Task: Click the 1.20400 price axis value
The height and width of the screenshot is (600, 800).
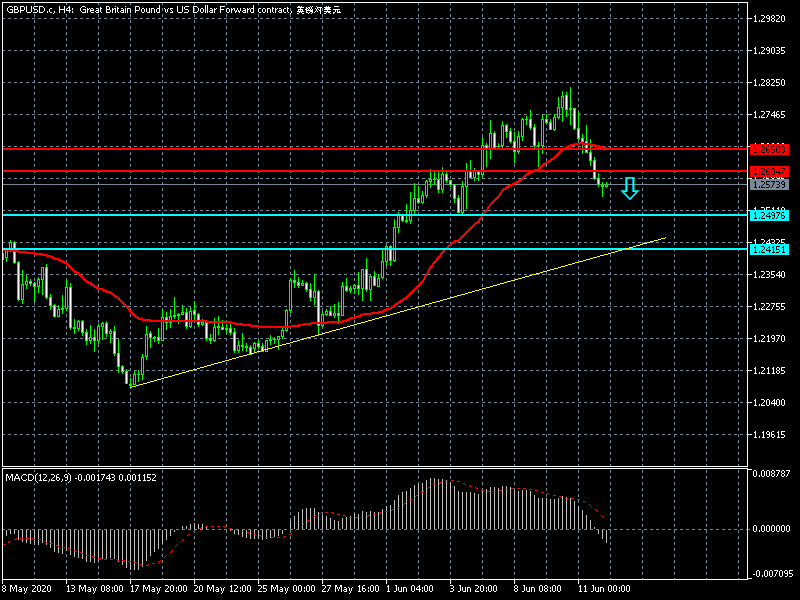Action: click(769, 403)
